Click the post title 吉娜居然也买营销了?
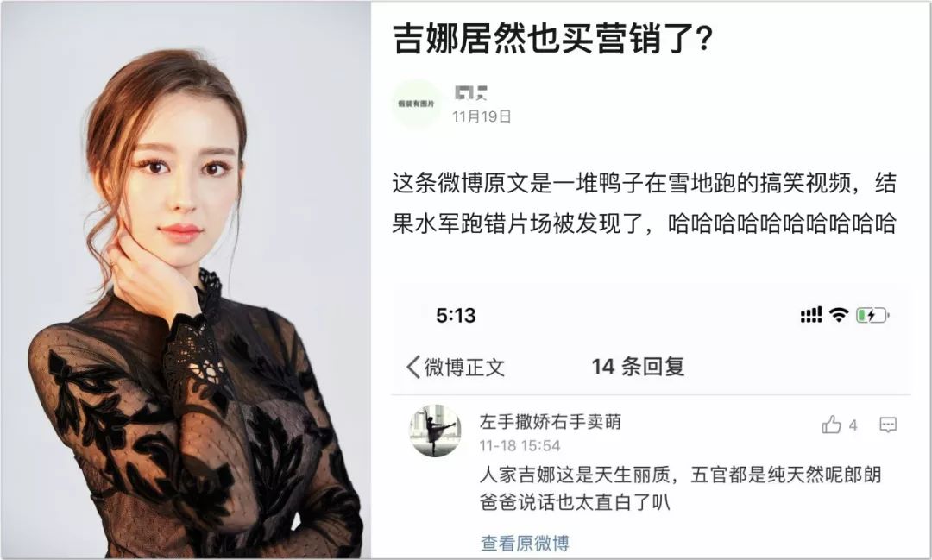Image resolution: width=932 pixels, height=560 pixels. click(552, 39)
